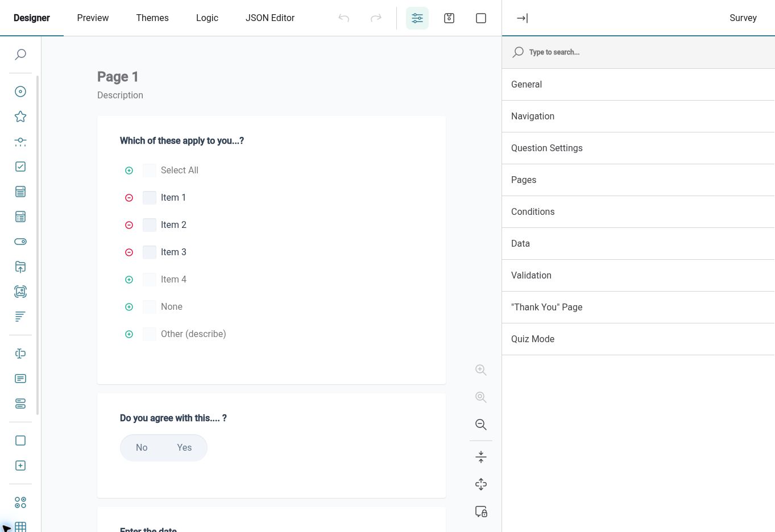Toggle the survey settings sliders button

click(417, 18)
